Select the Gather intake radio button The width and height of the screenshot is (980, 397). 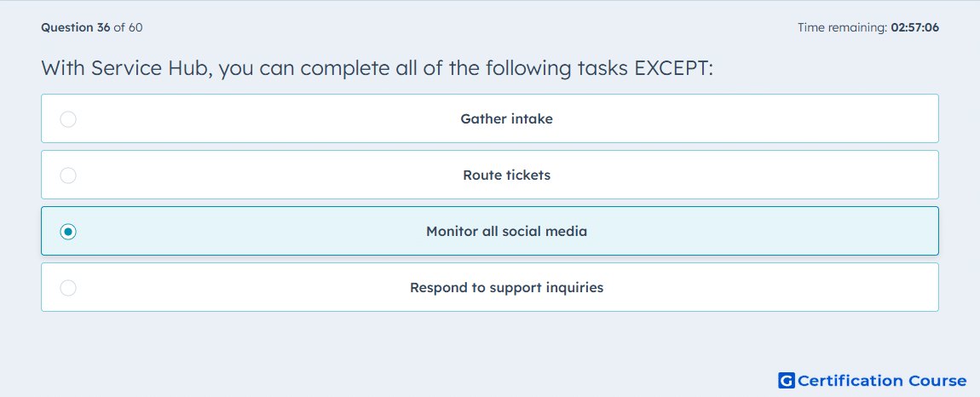68,118
